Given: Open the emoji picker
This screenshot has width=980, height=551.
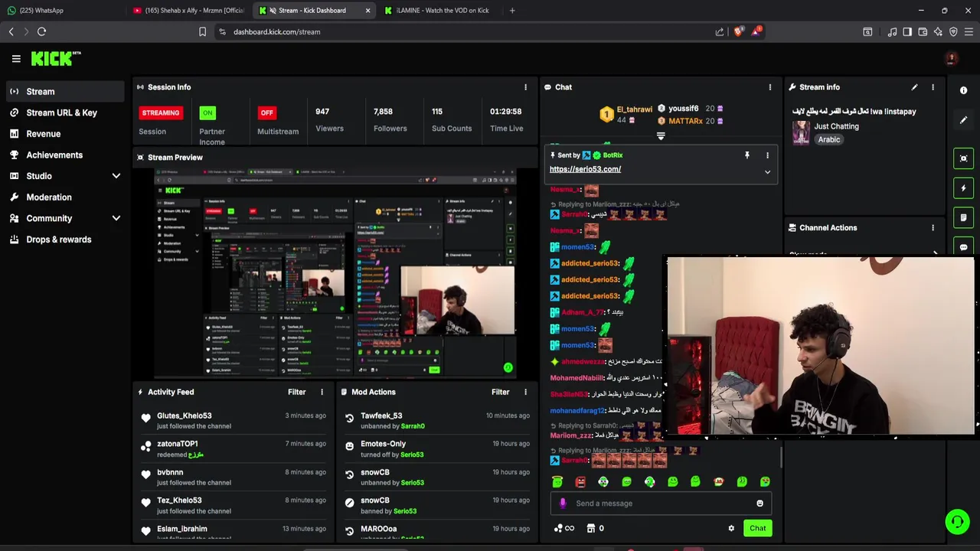Looking at the screenshot, I should 759,504.
